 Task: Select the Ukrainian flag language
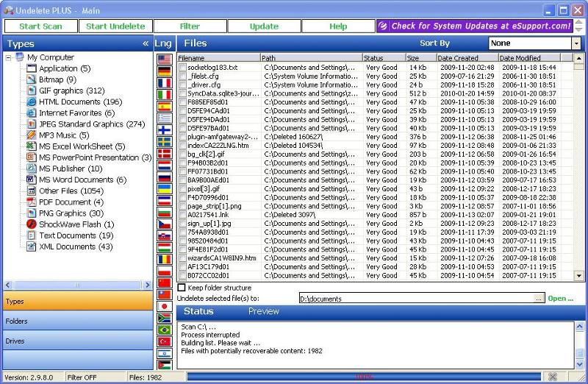pos(164,188)
